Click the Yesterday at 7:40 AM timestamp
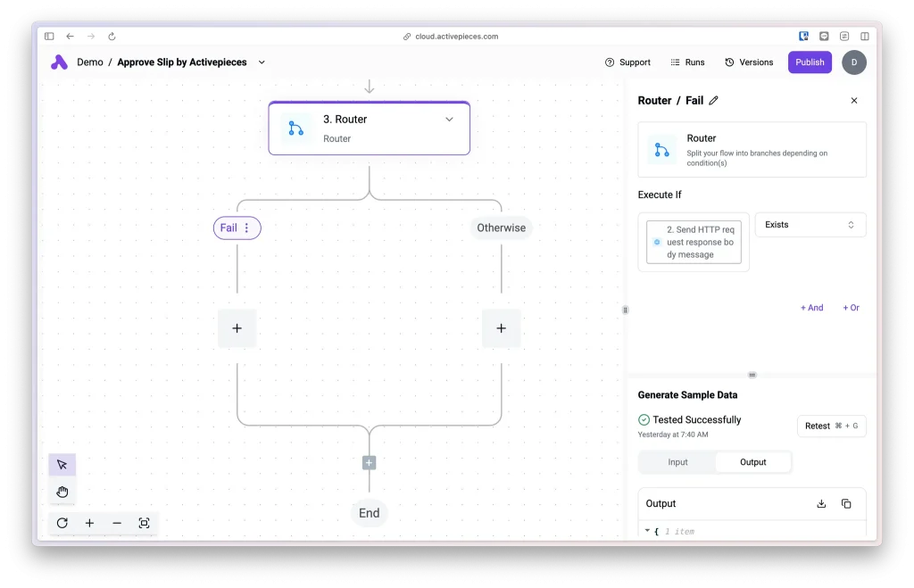This screenshot has height=588, width=914. pos(673,435)
